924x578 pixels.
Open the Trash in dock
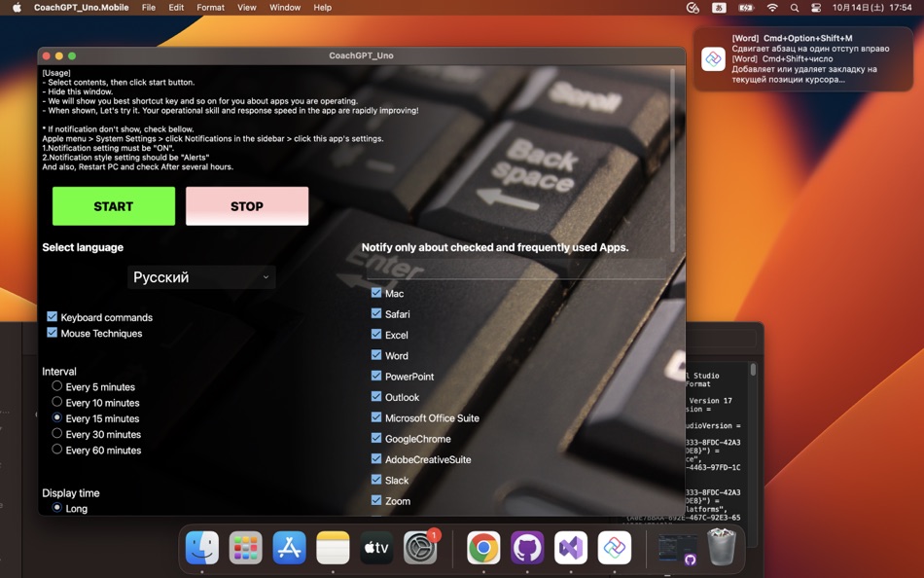[722, 547]
